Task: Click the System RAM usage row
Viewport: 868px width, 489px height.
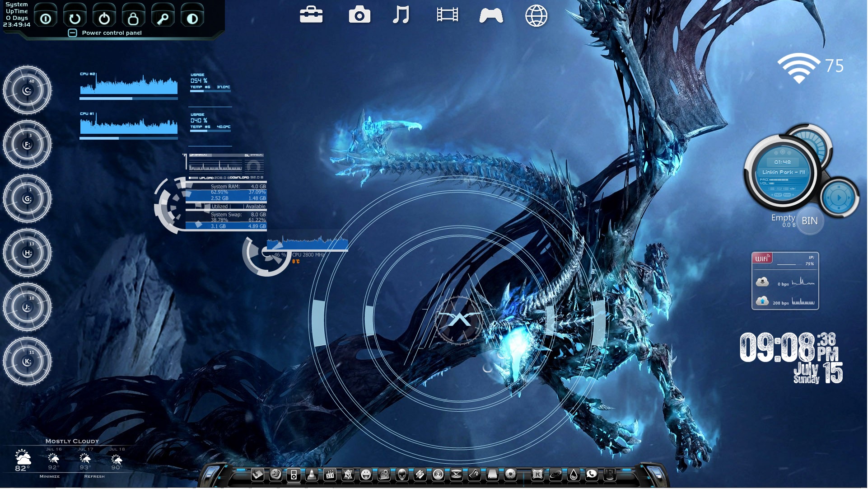Action: point(226,193)
